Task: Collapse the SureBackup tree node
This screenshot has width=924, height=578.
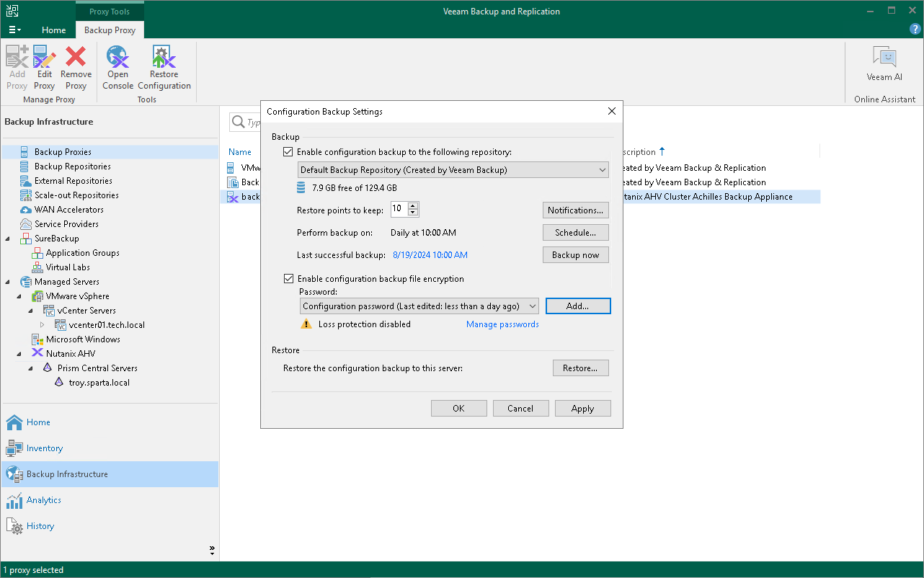Action: [8, 239]
